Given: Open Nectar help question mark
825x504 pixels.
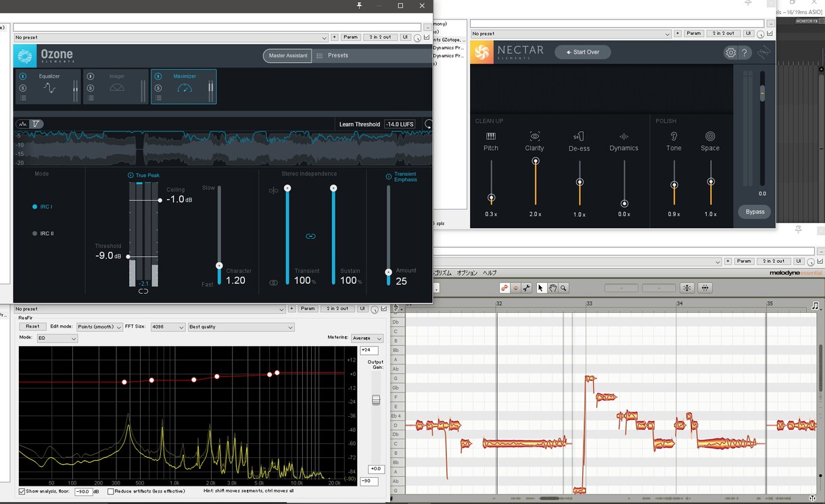Looking at the screenshot, I should pos(745,53).
